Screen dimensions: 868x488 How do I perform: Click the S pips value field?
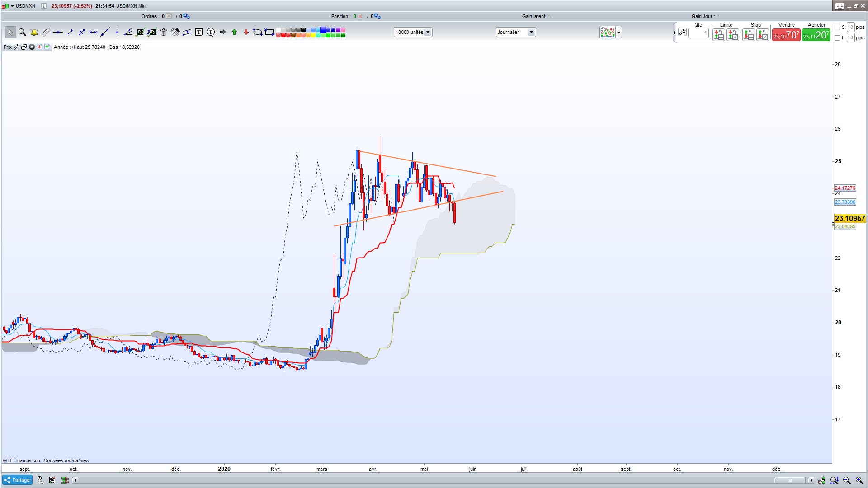pyautogui.click(x=851, y=28)
